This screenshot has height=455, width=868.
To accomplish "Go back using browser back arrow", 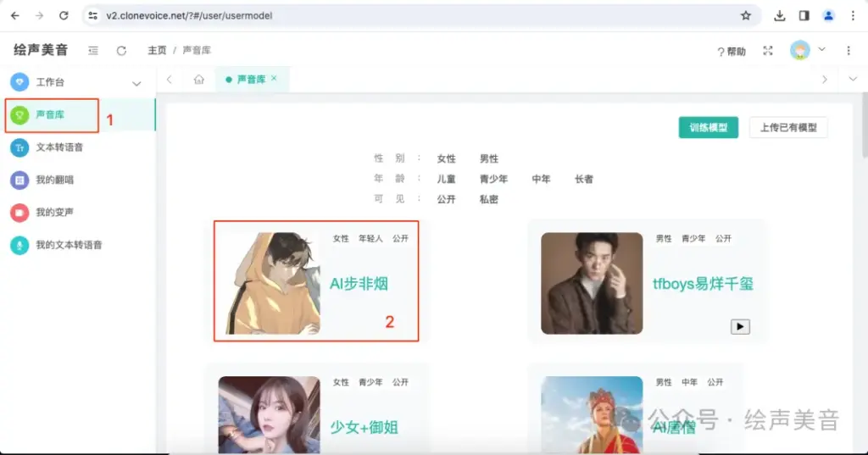I will tap(15, 15).
